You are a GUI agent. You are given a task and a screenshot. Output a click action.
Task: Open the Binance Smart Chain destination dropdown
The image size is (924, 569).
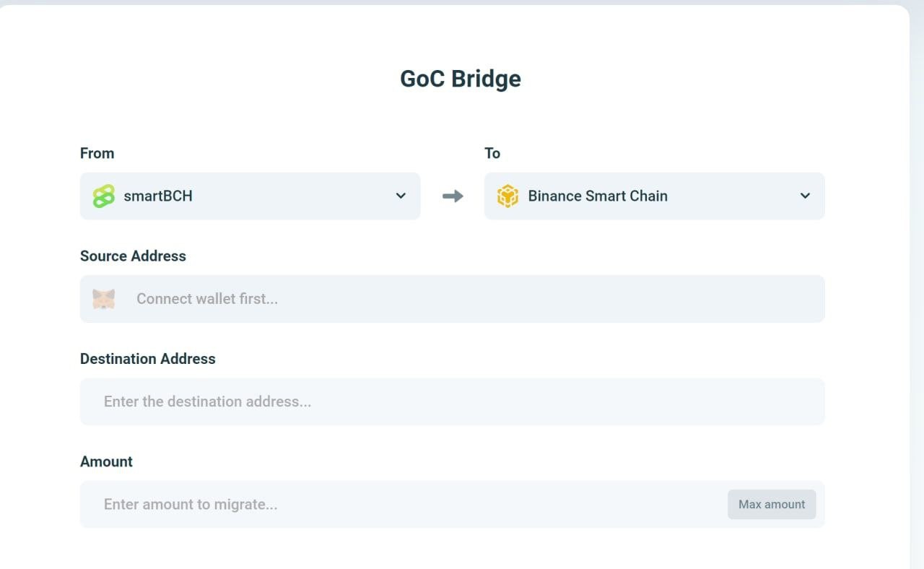click(x=654, y=196)
